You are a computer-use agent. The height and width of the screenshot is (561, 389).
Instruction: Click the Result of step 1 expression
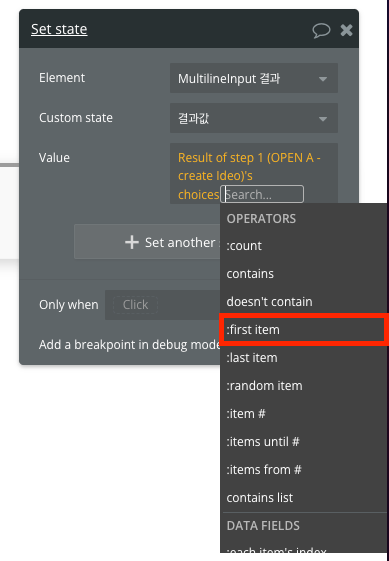(249, 176)
